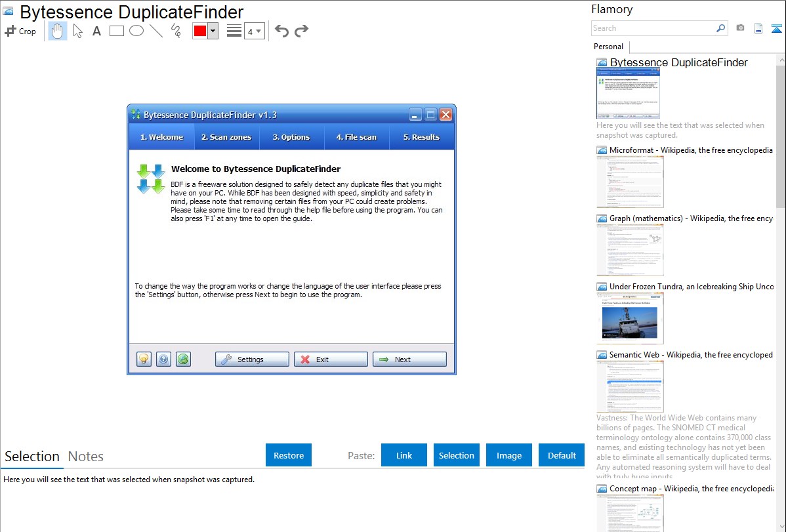Click the DuplicateFinder title bar app icon
This screenshot has width=786, height=532.
click(136, 115)
